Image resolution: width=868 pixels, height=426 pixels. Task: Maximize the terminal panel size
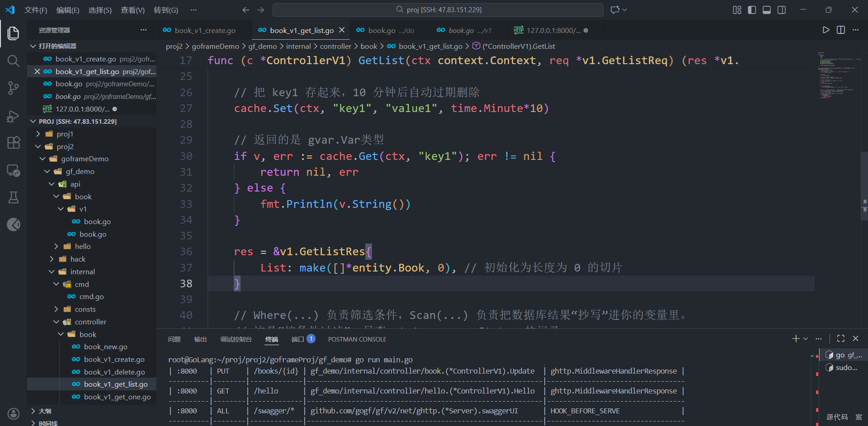[841, 338]
